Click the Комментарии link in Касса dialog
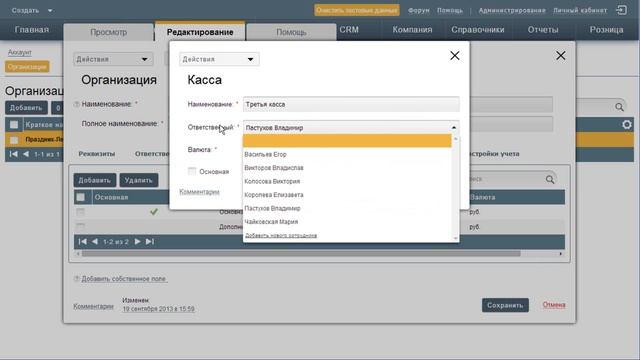This screenshot has height=360, width=640. pyautogui.click(x=199, y=192)
